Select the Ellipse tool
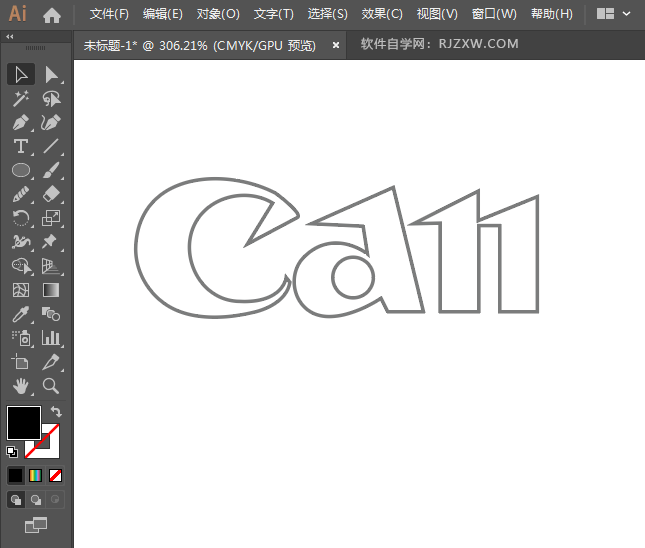Screen dimensions: 645x548 click(21, 170)
